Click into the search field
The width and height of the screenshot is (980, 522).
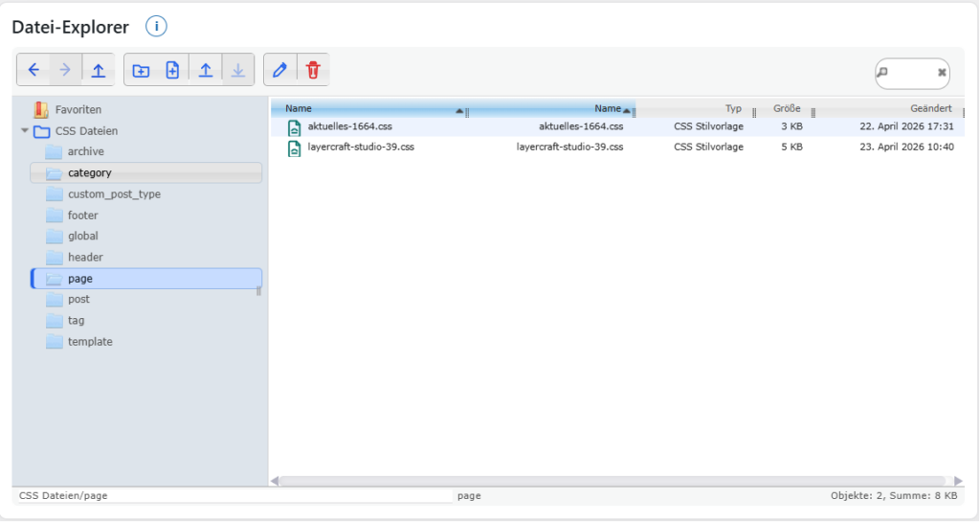(911, 73)
